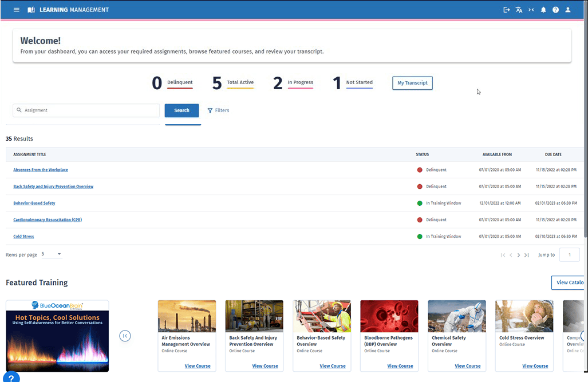Click the 02/01/2023 at 06:30 PM due date

(x=556, y=203)
